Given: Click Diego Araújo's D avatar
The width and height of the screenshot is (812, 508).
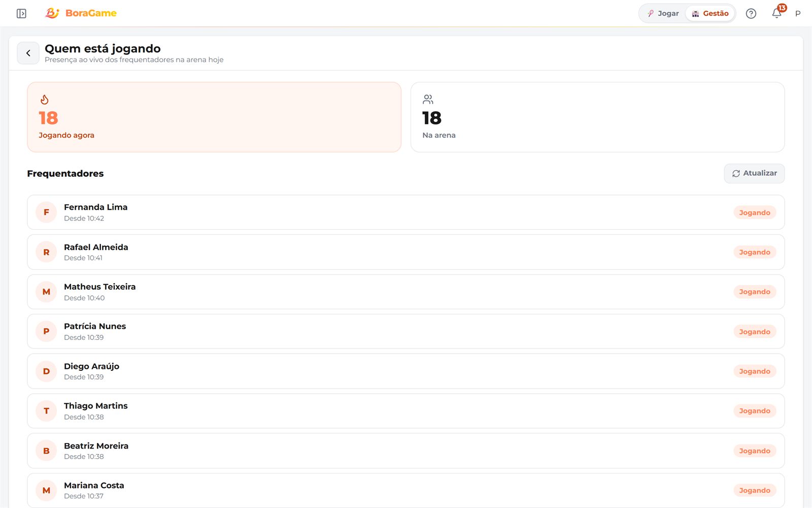Looking at the screenshot, I should tap(46, 371).
